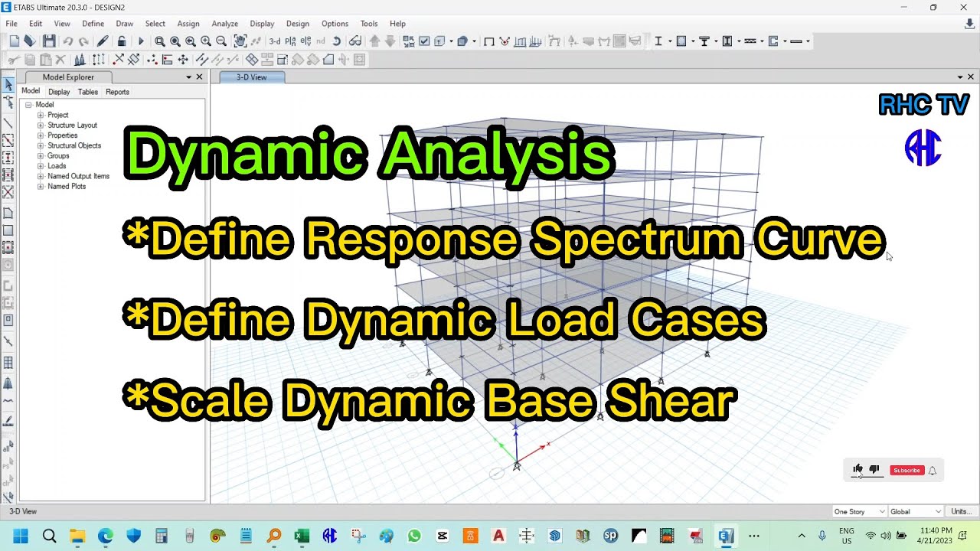The image size is (980, 551).
Task: Open the Global coordinate system dropdown
Action: click(x=916, y=511)
